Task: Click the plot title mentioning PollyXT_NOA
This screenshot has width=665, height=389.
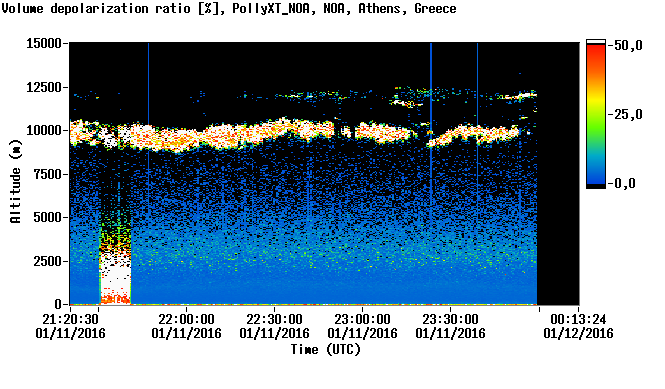Action: pos(229,8)
